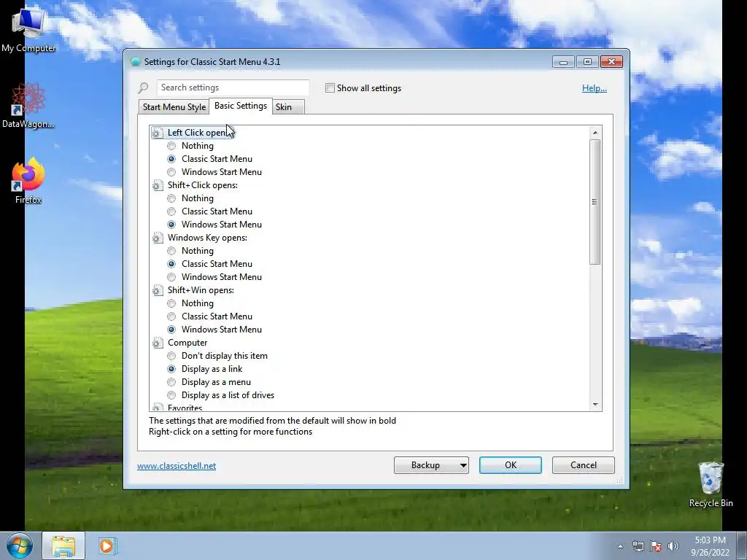Open Action Center flag tray icon
Viewport: 747px width, 560px height.
(656, 546)
